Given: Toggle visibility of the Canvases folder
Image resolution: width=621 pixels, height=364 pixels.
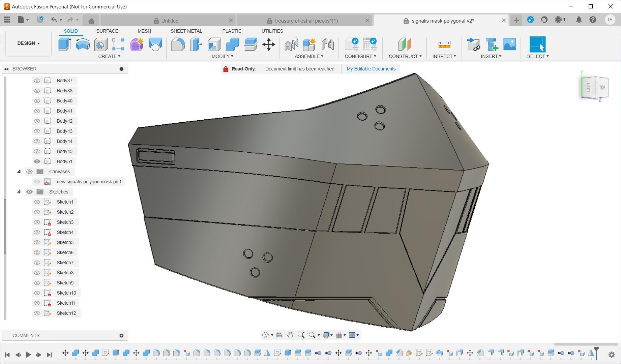Looking at the screenshot, I should click(29, 172).
